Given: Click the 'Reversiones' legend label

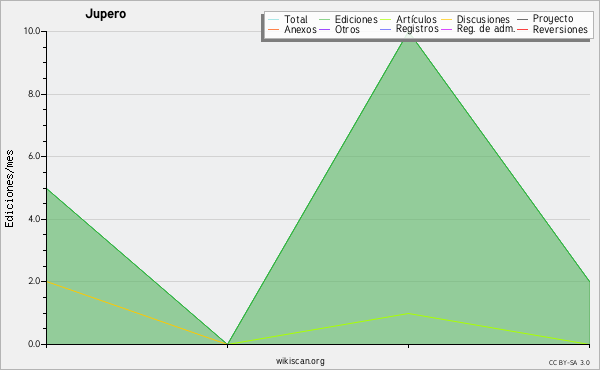Looking at the screenshot, I should coord(560,29).
